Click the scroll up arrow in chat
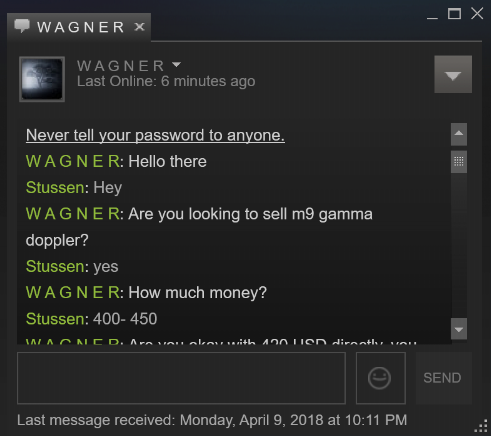 pos(459,134)
